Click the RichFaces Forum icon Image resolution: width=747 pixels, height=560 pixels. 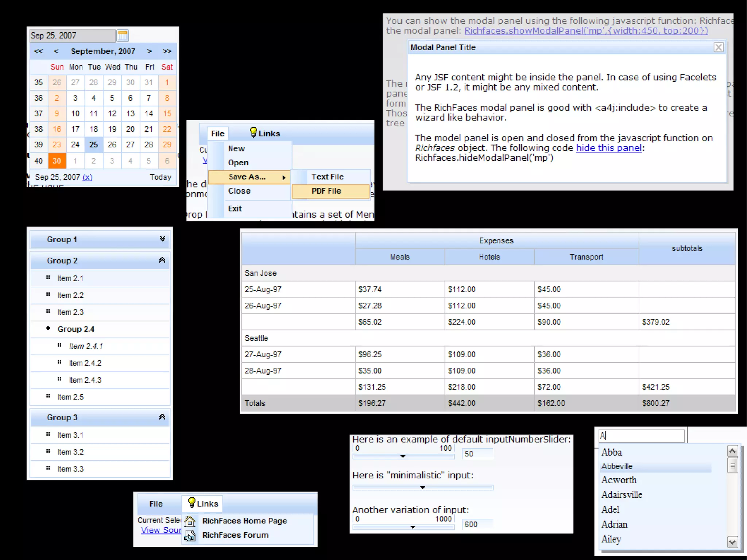(190, 535)
